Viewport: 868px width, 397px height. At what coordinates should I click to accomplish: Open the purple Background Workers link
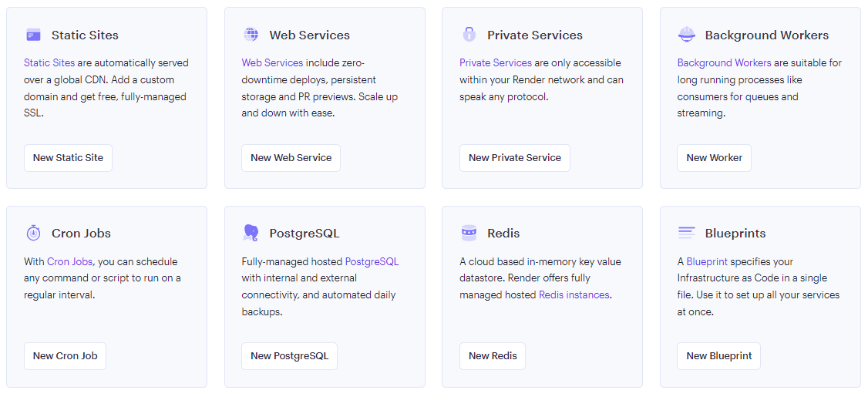pyautogui.click(x=724, y=62)
